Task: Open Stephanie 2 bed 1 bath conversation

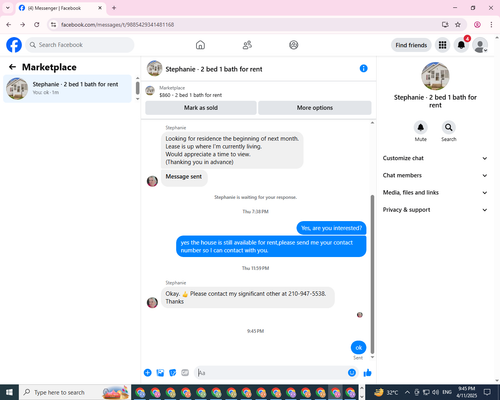Action: [68, 89]
